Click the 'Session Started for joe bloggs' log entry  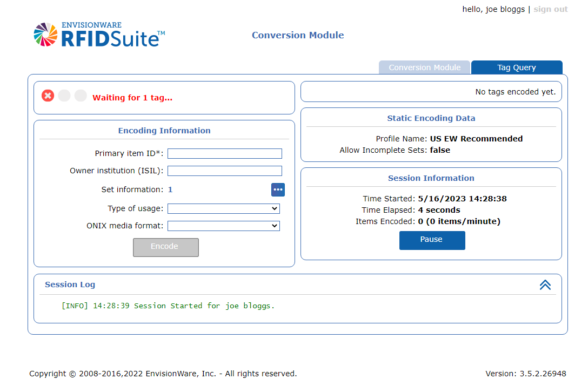(168, 306)
